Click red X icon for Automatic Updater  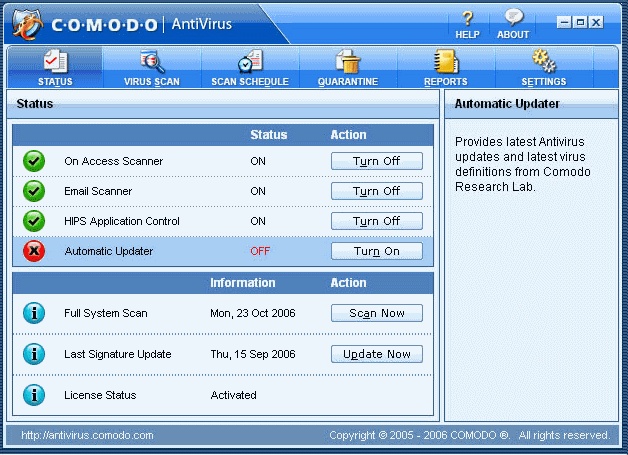point(34,251)
